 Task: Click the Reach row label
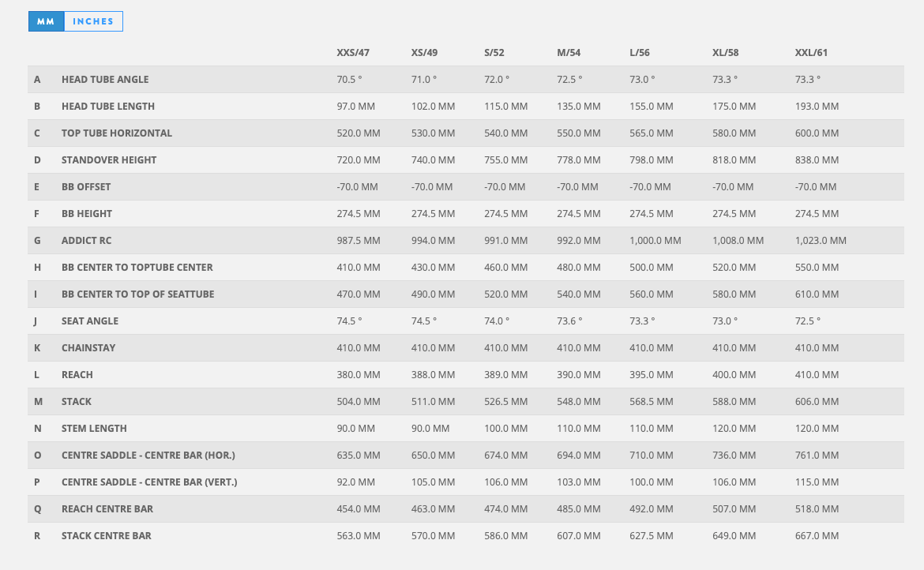tap(77, 375)
